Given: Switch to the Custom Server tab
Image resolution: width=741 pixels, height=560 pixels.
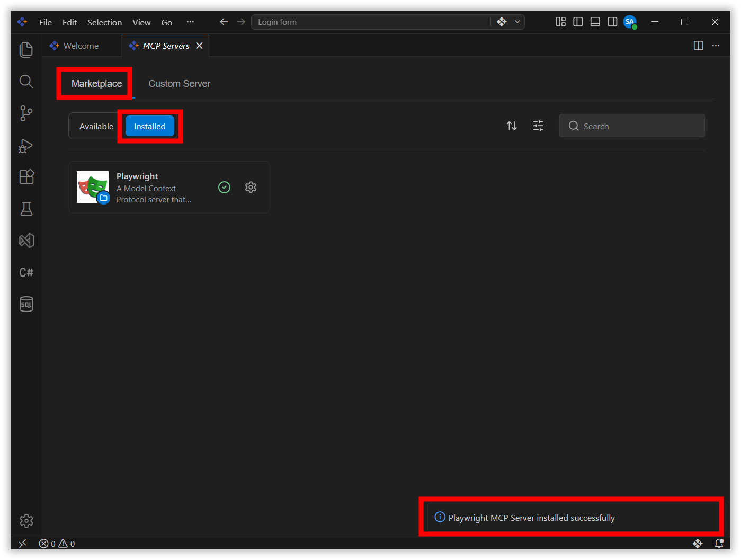Looking at the screenshot, I should pos(179,84).
